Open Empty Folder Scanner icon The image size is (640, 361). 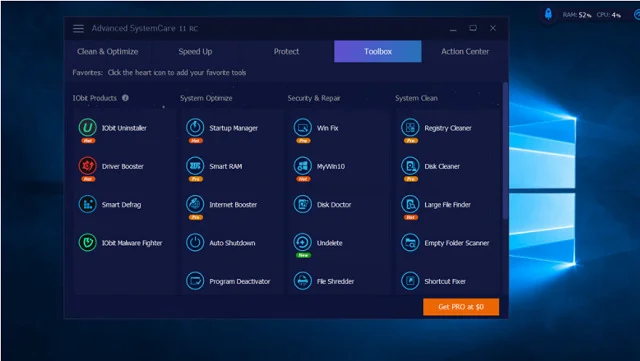tap(410, 243)
